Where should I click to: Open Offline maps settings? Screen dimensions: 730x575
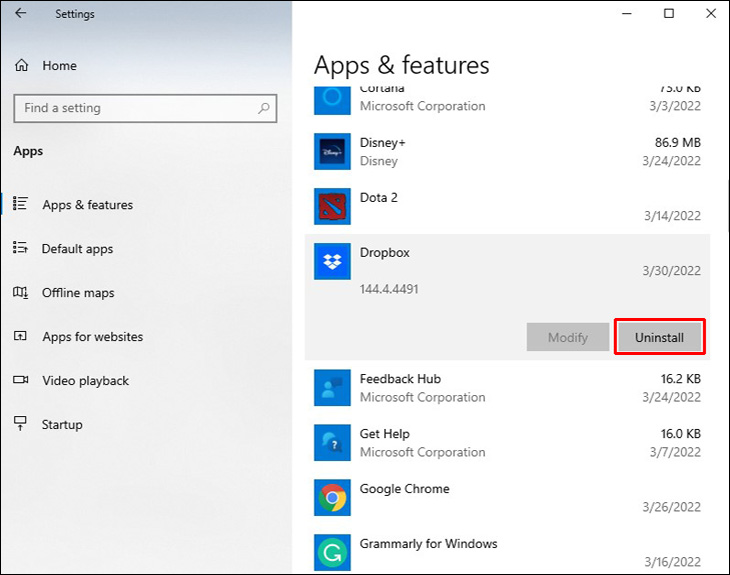coord(78,293)
